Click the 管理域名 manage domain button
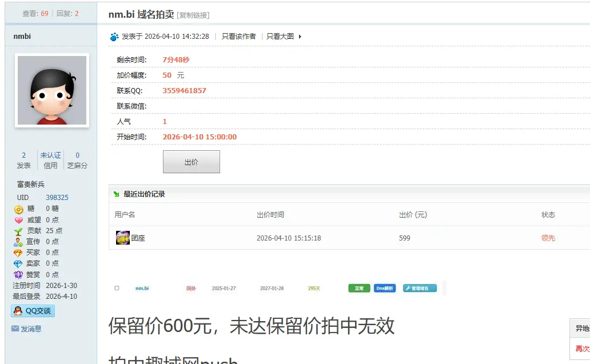 point(420,288)
